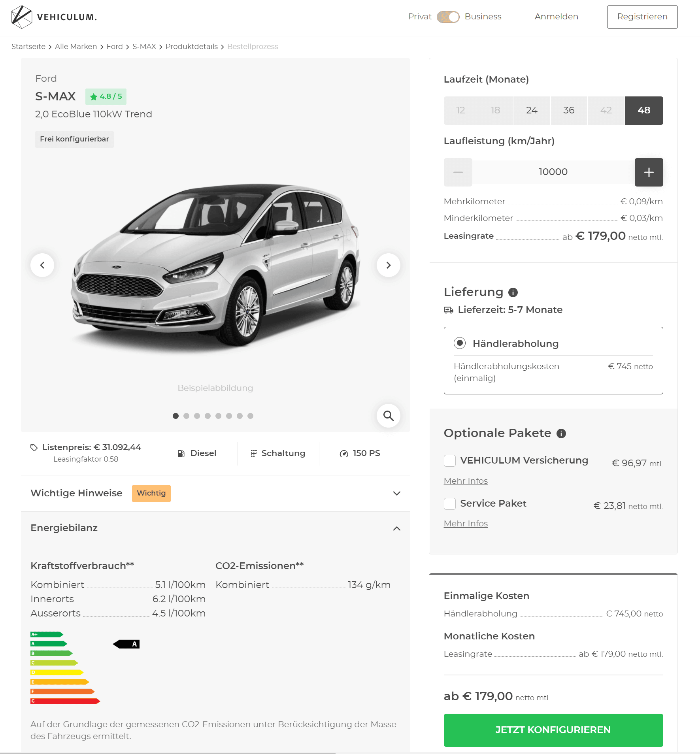700x754 pixels.
Task: Go to Startseite breadcrumb
Action: coord(28,47)
